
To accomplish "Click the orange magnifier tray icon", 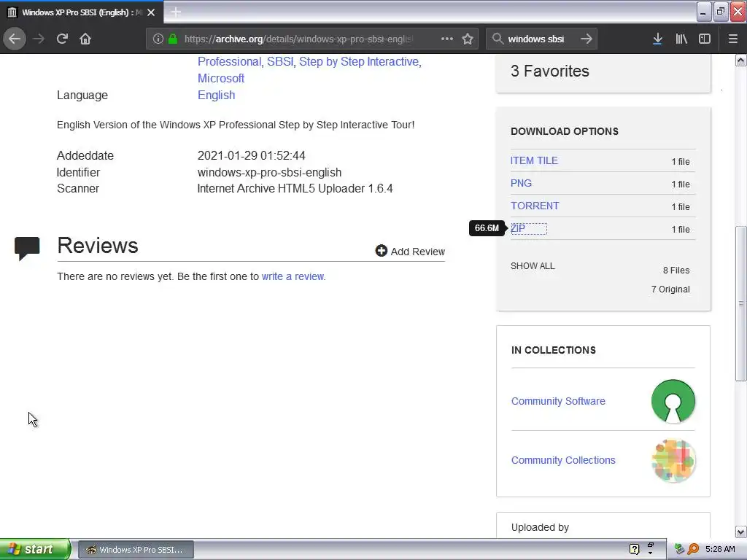I will (694, 549).
